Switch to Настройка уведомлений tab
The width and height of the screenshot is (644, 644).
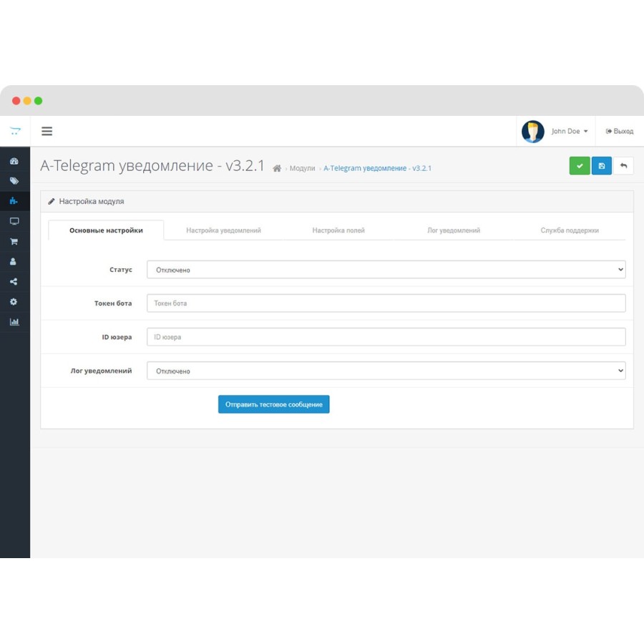click(223, 230)
